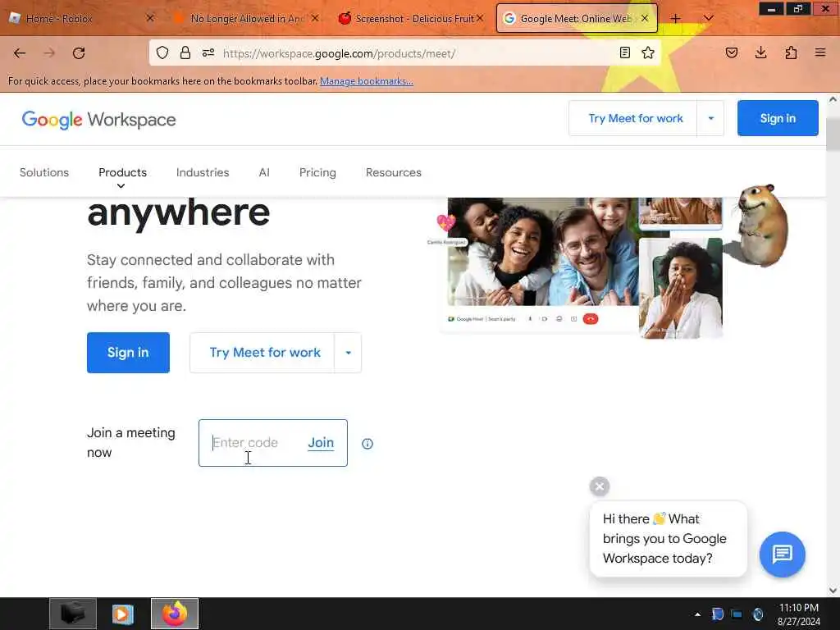The height and width of the screenshot is (630, 840).
Task: Bookmark this page with star icon
Action: tap(648, 52)
